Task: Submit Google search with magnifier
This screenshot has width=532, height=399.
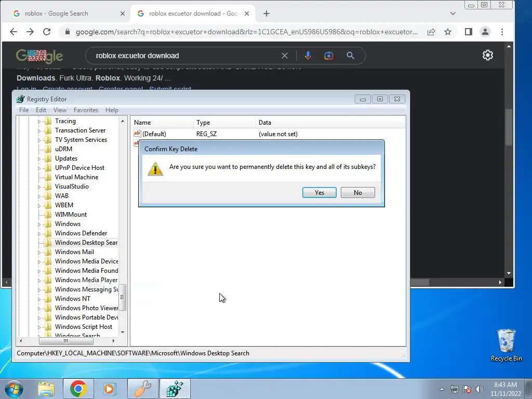Action: pyautogui.click(x=350, y=56)
